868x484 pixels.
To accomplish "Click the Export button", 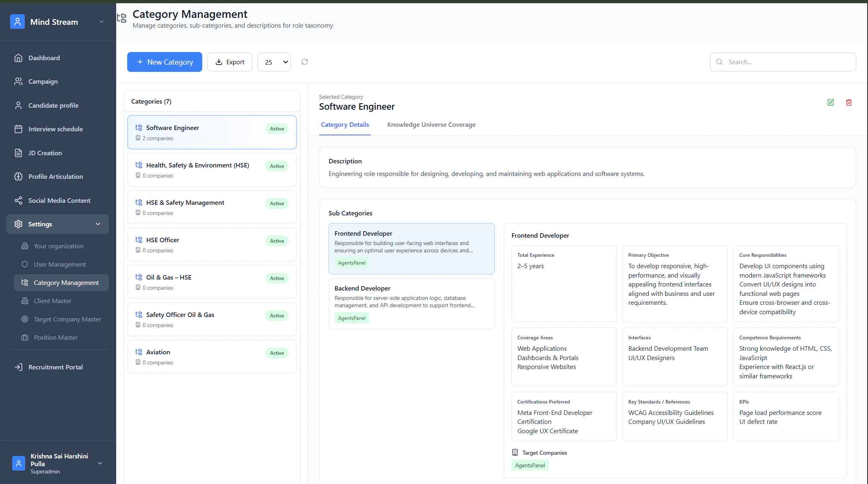I will tap(230, 62).
